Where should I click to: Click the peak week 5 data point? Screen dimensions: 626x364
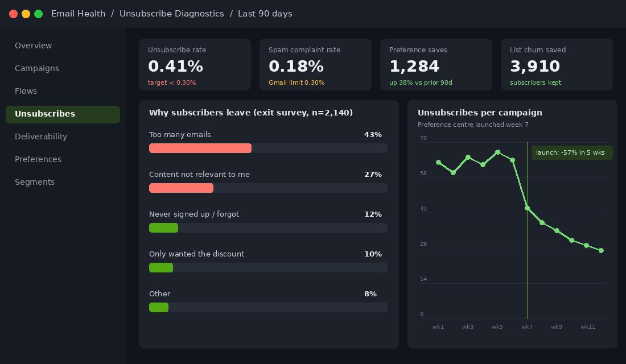(x=498, y=152)
